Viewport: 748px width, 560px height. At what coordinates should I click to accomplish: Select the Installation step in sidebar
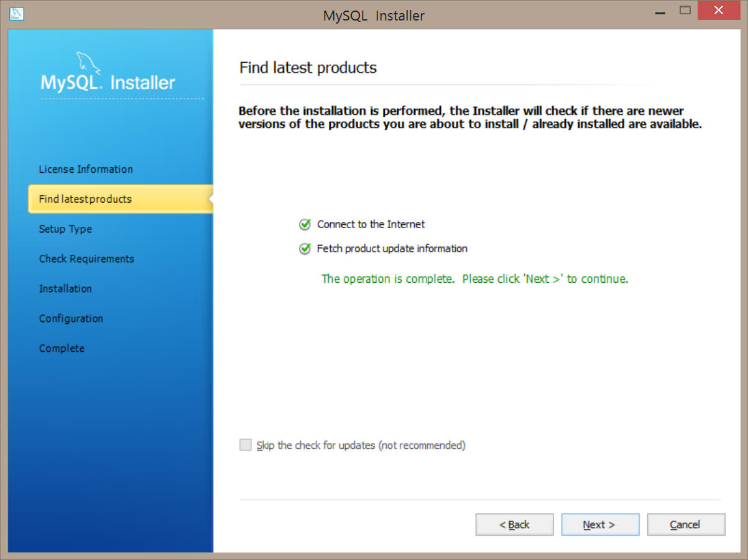(x=65, y=288)
